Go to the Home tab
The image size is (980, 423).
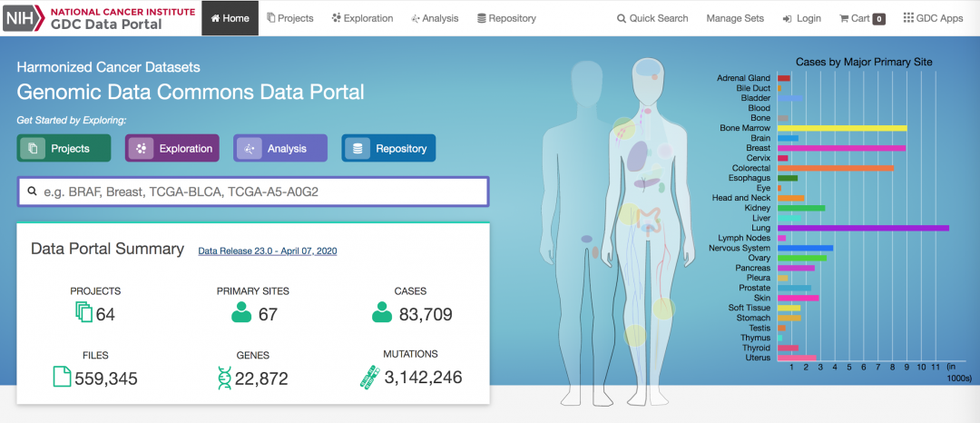[x=230, y=18]
